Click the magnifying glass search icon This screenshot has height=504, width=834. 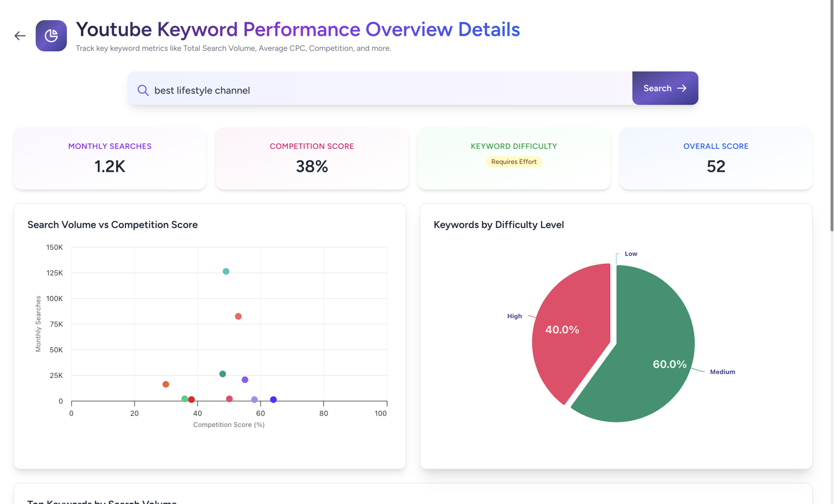(143, 90)
